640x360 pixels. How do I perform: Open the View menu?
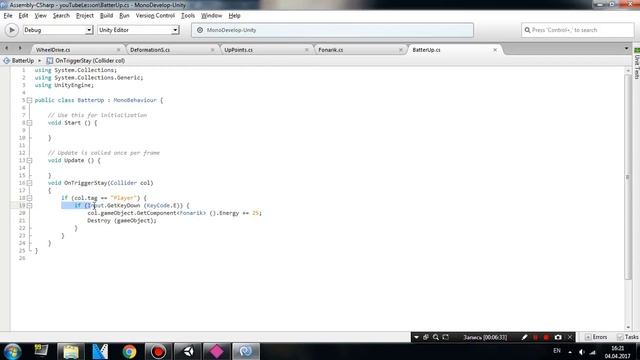click(x=40, y=16)
